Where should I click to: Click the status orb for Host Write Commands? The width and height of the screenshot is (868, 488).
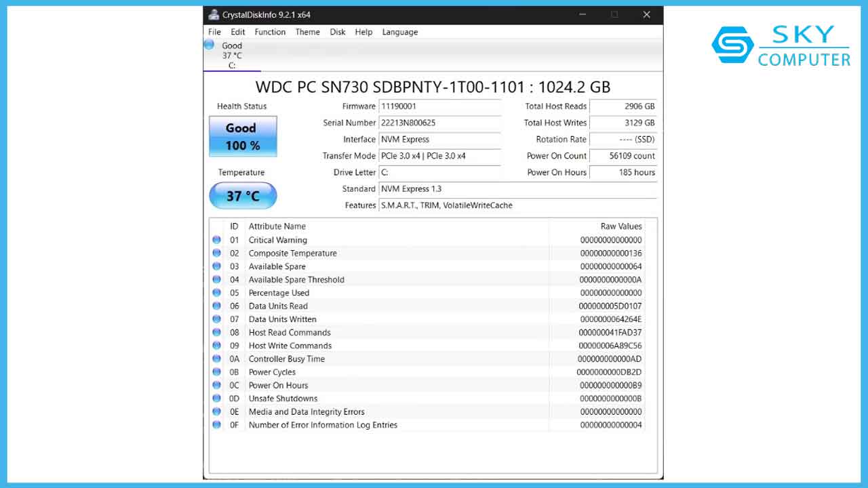coord(216,346)
